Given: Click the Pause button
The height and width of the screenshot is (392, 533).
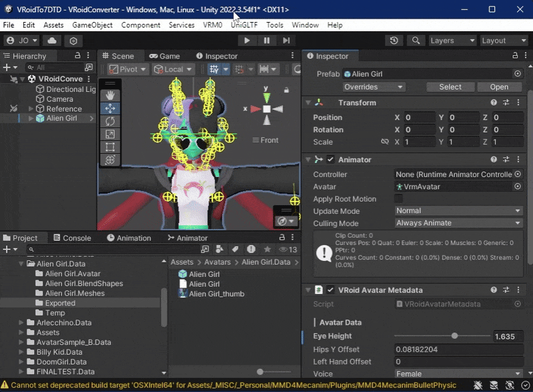Looking at the screenshot, I should tap(267, 41).
